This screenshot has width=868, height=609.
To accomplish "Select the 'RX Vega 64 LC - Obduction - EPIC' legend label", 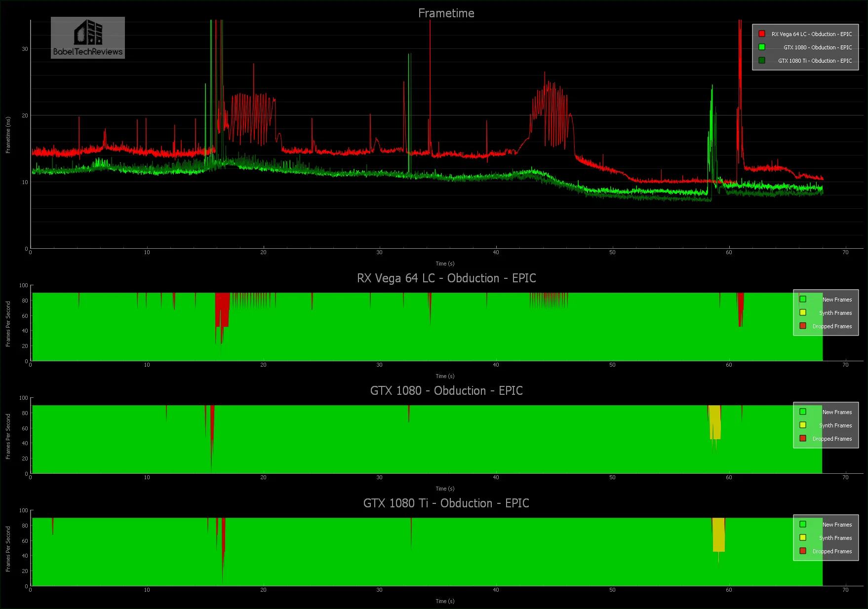I will click(811, 34).
